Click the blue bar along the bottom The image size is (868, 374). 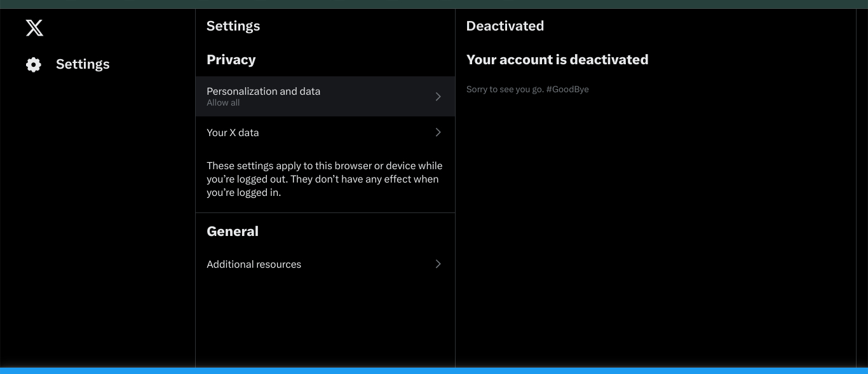coord(434,370)
